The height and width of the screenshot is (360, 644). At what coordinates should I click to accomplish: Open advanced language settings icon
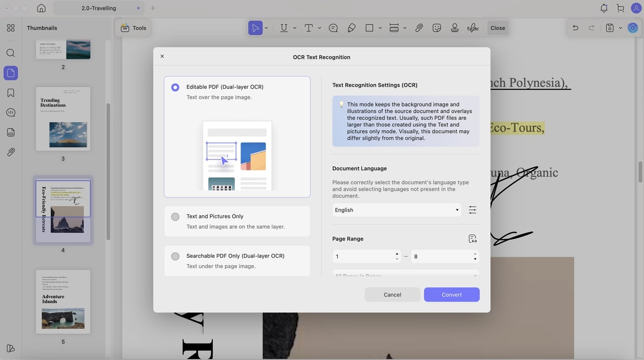point(473,210)
